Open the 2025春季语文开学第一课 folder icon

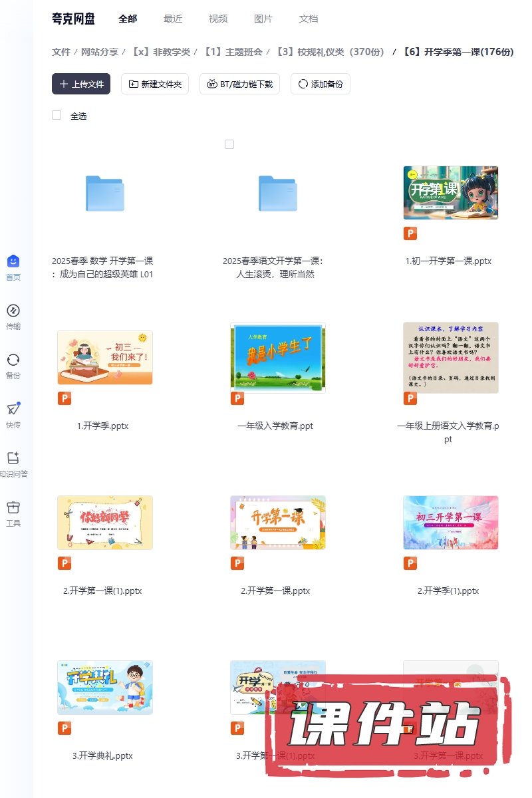[x=277, y=193]
